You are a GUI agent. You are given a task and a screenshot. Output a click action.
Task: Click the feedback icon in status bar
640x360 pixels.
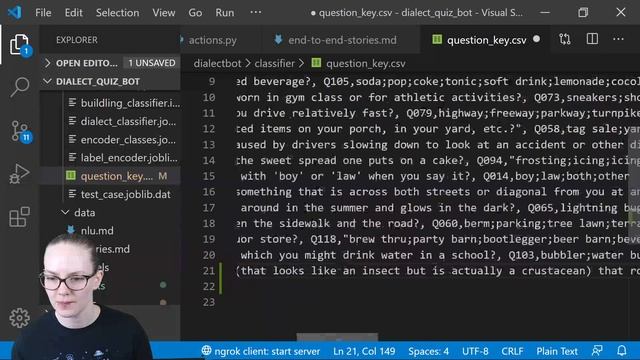[597, 351]
